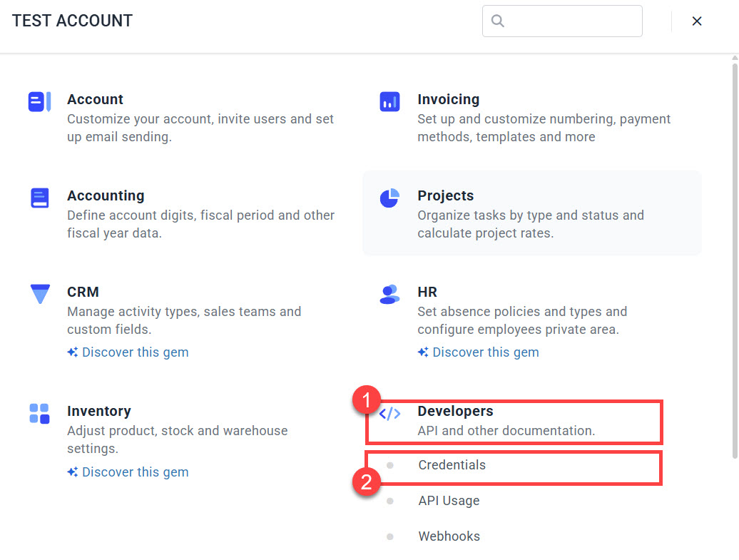This screenshot has height=560, width=739.
Task: Click the magnifier icon in search box
Action: point(498,21)
